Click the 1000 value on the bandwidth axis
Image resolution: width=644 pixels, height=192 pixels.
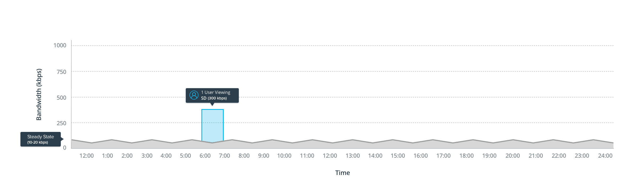60,45
